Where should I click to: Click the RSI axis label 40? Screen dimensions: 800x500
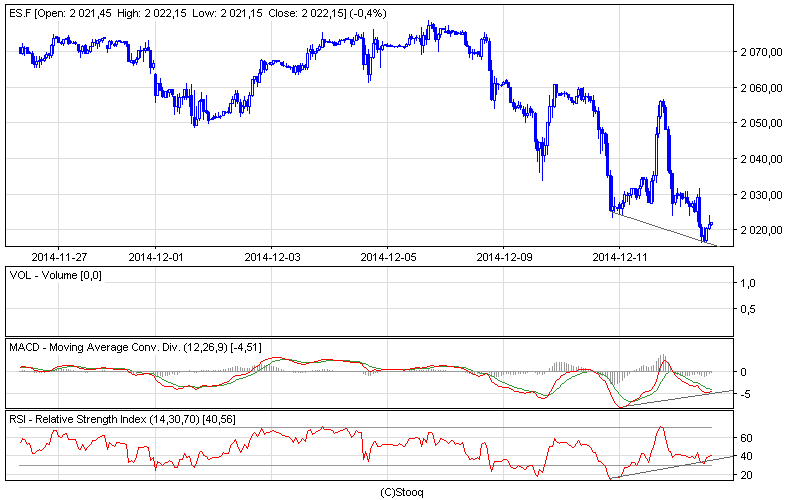(x=746, y=456)
